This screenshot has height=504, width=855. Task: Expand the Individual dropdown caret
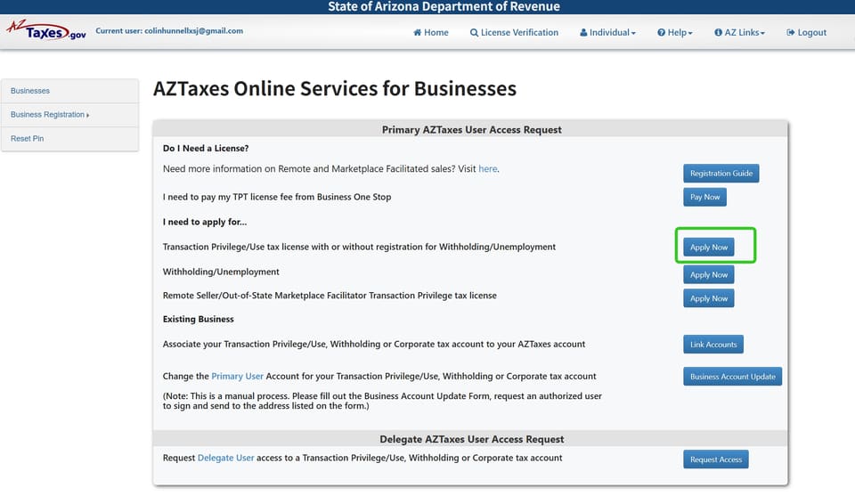click(633, 33)
